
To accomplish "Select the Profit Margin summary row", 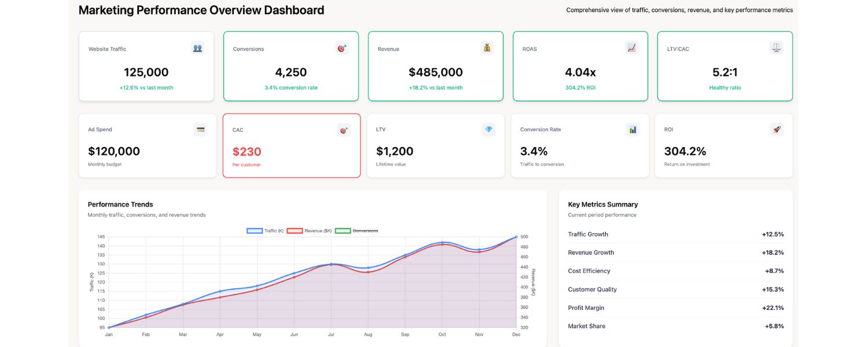I will [x=675, y=308].
